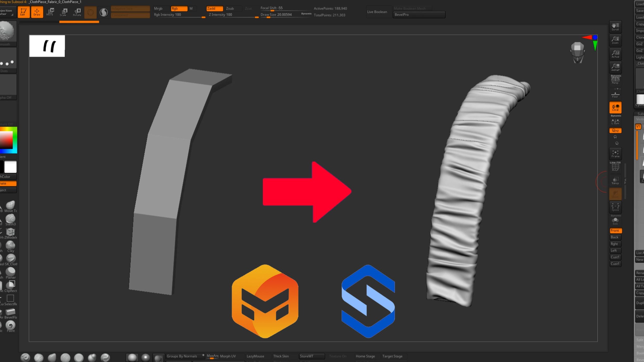This screenshot has width=644, height=362.
Task: Switch to Back view
Action: point(615,237)
